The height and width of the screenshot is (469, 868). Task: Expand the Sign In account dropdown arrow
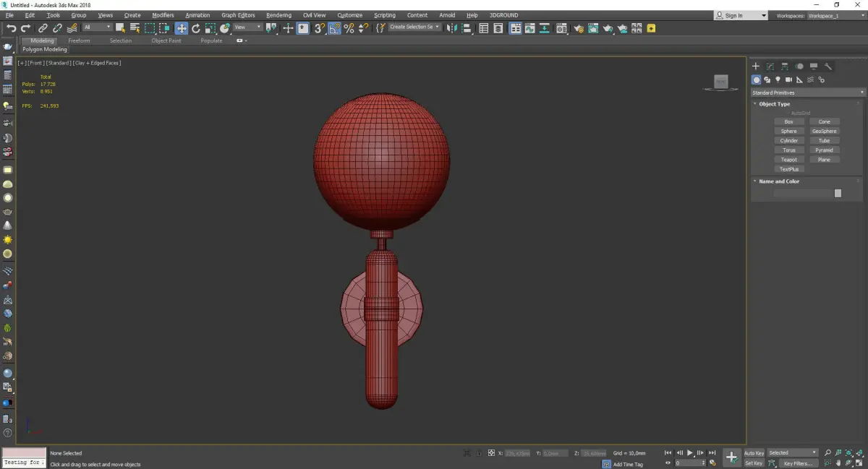click(x=764, y=15)
